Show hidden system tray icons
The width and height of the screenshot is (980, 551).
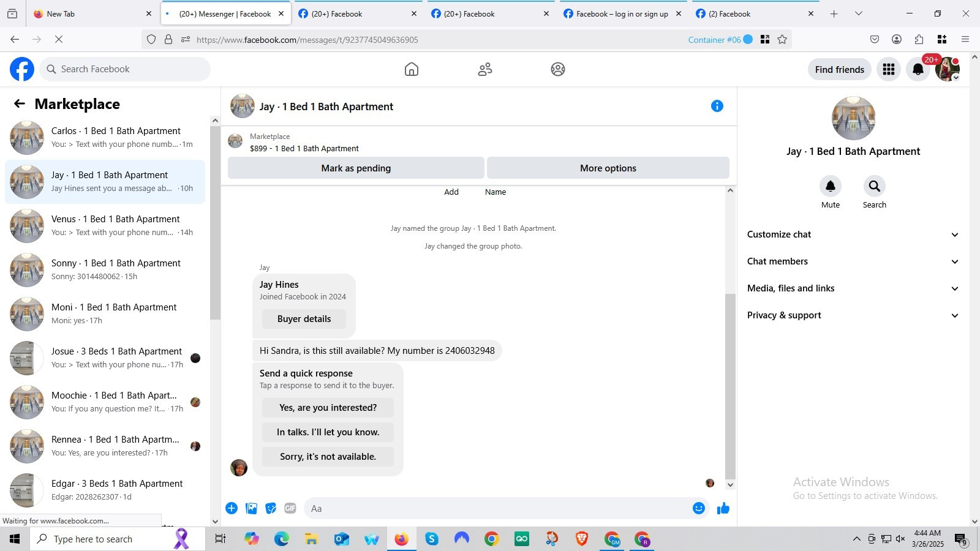(x=856, y=539)
